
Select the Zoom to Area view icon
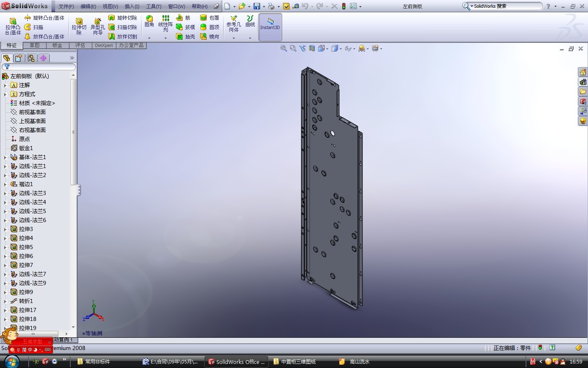point(293,48)
